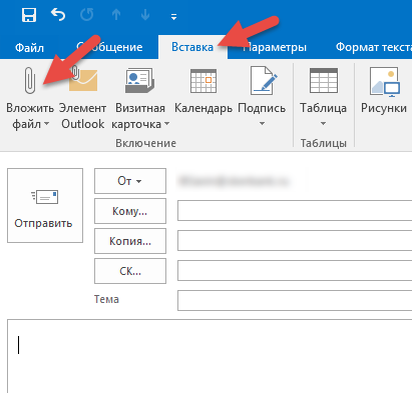The width and height of the screenshot is (412, 393).
Task: Attach a file with the paperclip icon
Action: 30,80
